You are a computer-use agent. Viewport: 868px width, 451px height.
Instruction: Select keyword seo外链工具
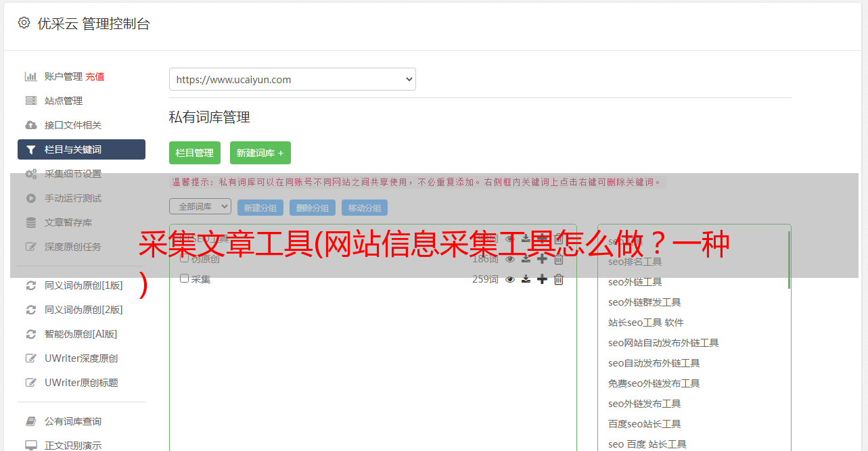click(x=635, y=282)
